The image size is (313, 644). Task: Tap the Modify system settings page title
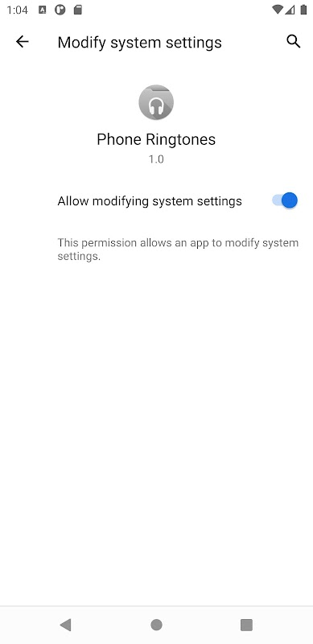click(140, 43)
